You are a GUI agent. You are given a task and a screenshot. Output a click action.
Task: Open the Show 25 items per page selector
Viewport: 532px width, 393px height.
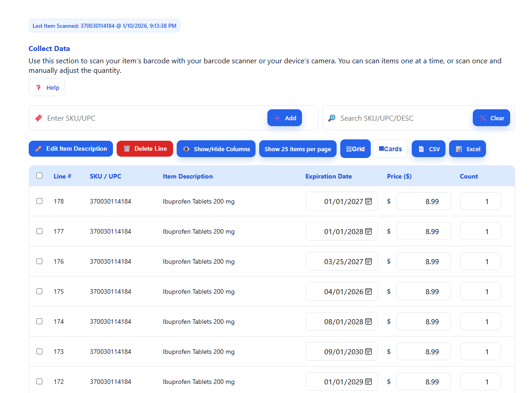coord(297,148)
